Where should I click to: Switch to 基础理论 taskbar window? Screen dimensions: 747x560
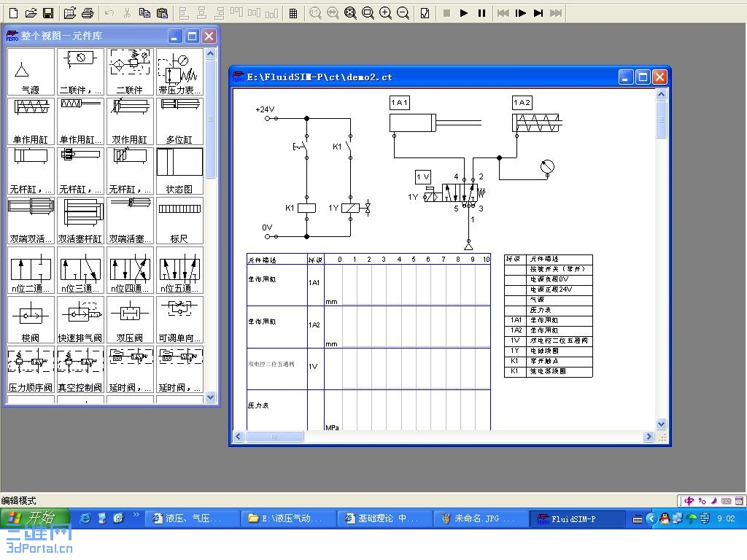coord(385,518)
